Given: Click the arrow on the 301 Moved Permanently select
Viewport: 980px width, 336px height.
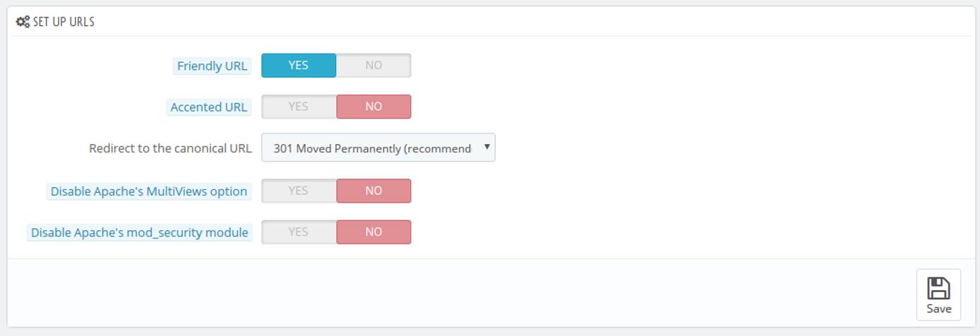Looking at the screenshot, I should click(486, 148).
